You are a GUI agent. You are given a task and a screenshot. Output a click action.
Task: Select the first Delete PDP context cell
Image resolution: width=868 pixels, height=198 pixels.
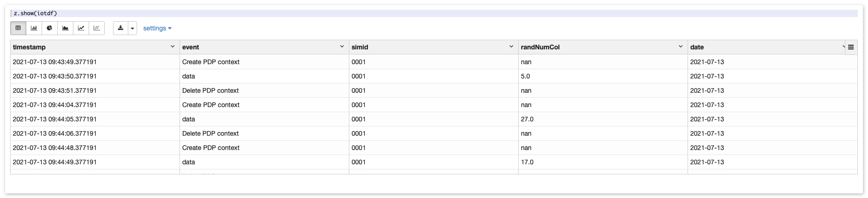tap(210, 90)
